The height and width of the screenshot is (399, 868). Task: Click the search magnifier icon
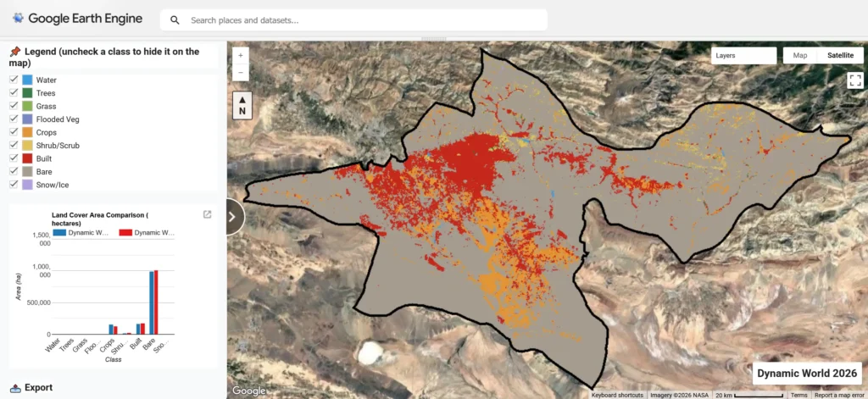175,20
